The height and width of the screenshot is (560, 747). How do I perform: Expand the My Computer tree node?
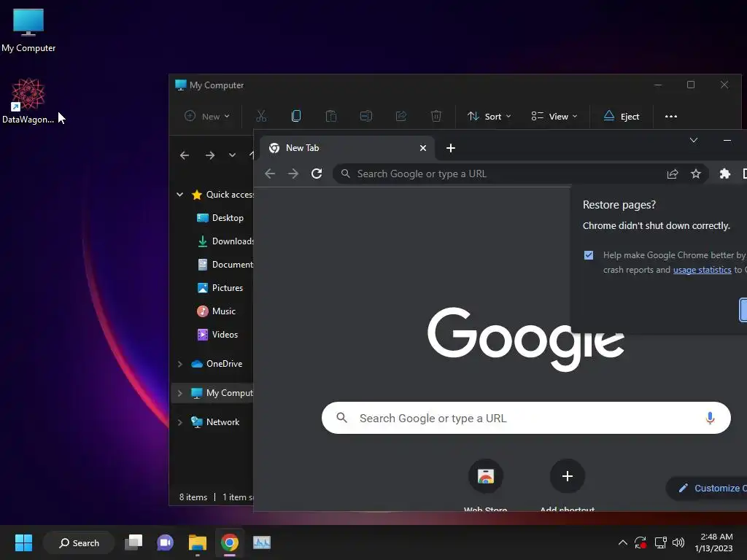click(179, 393)
